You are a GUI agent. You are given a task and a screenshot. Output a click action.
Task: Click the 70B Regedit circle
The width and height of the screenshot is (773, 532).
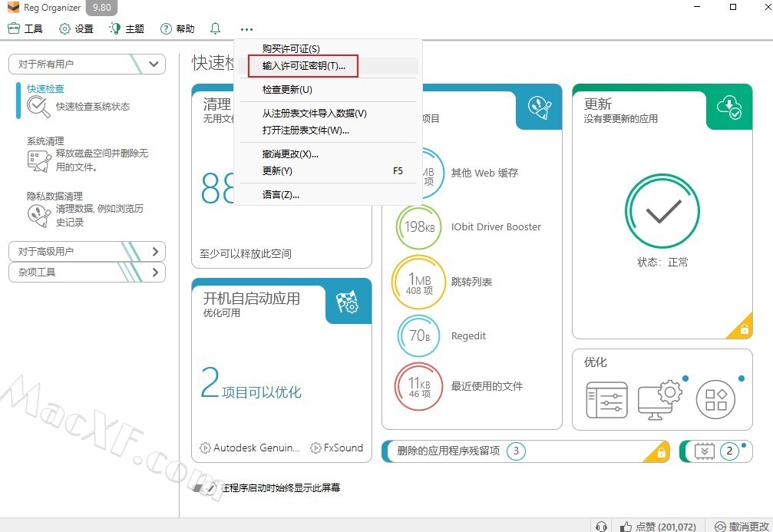pos(418,335)
